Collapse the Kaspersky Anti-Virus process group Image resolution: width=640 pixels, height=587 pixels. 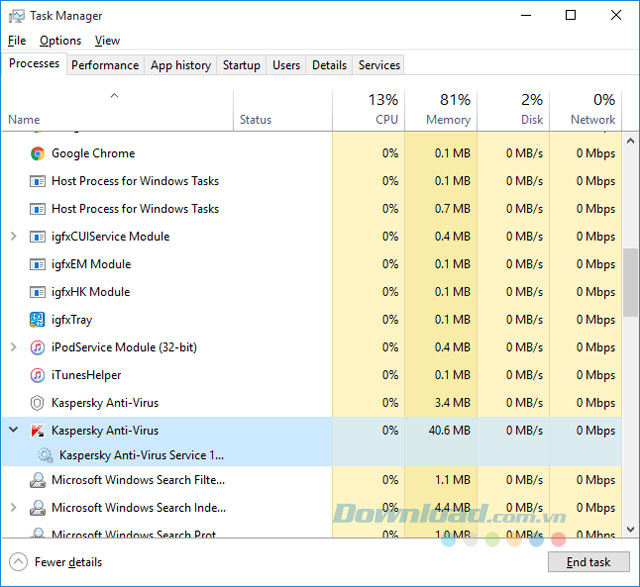pyautogui.click(x=13, y=430)
